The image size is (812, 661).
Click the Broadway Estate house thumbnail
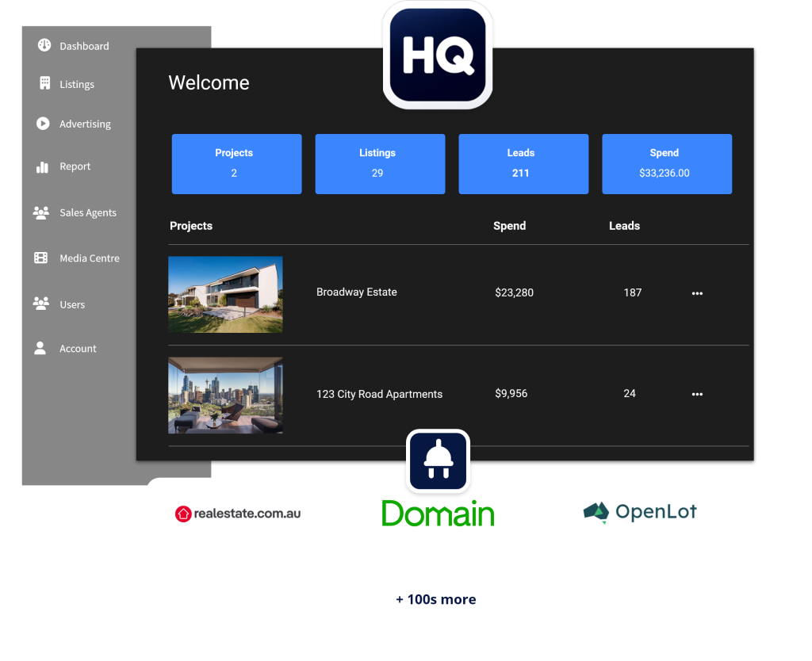pos(225,294)
